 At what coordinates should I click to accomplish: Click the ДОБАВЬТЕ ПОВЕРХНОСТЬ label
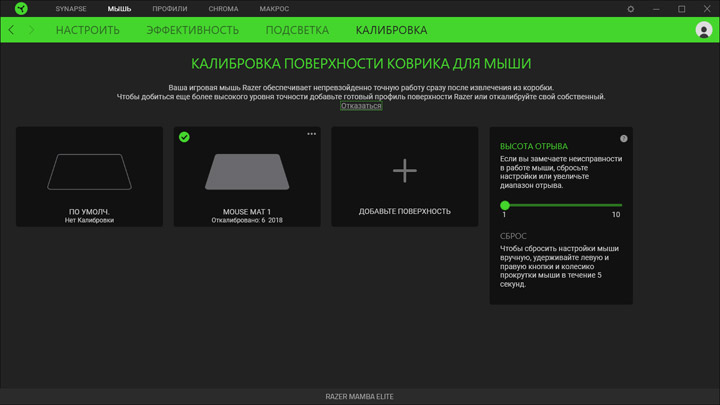405,211
